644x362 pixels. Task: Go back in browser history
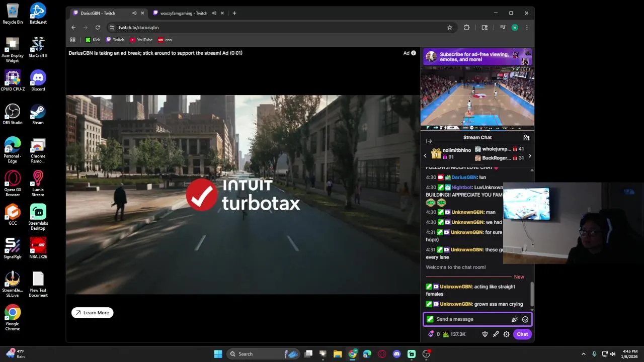coord(73,28)
